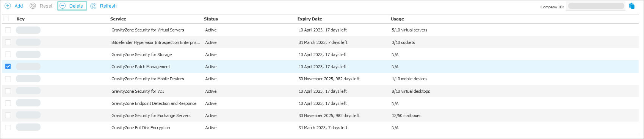This screenshot has height=139, width=644.
Task: Select 'GravityZone Security for Virtual Servers' text
Action: (x=148, y=30)
